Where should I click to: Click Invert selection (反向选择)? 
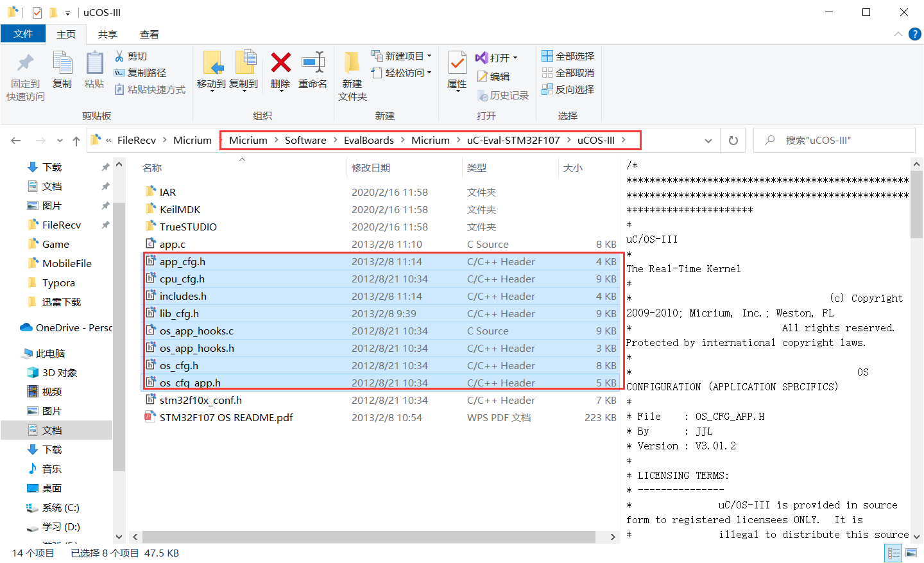(568, 90)
